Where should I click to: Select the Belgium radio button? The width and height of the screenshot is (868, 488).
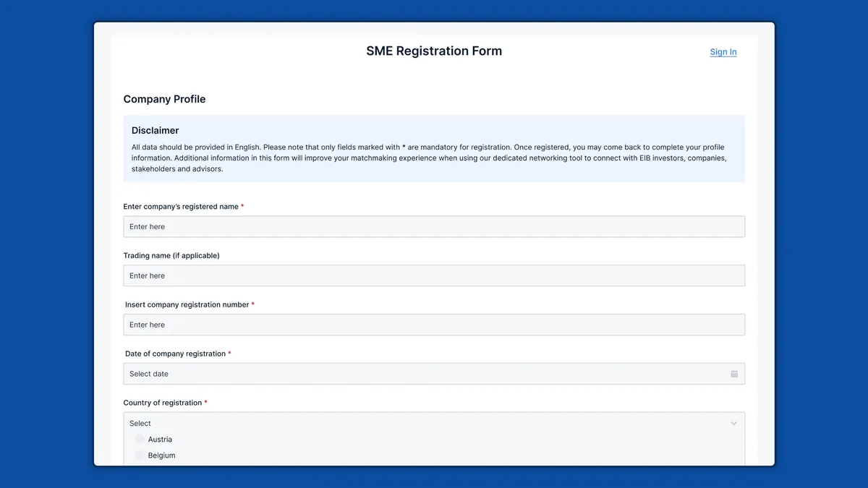[x=140, y=455]
